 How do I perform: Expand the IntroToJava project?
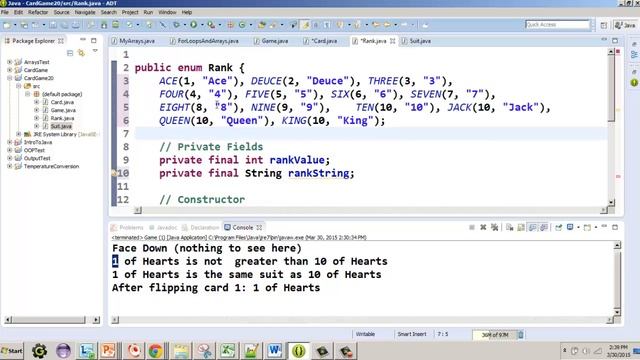coord(9,142)
